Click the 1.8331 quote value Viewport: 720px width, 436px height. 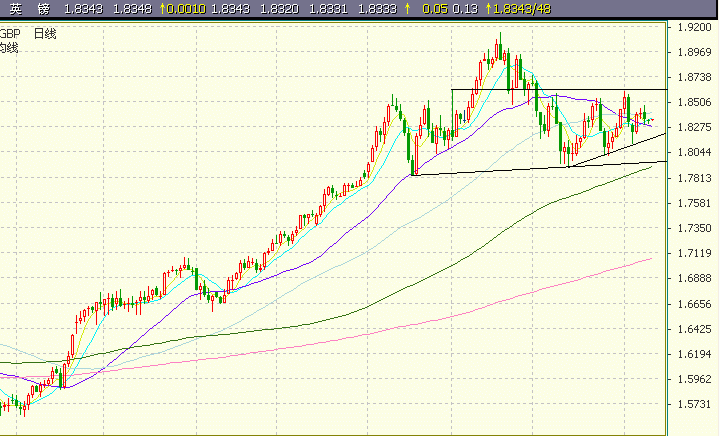click(x=328, y=9)
